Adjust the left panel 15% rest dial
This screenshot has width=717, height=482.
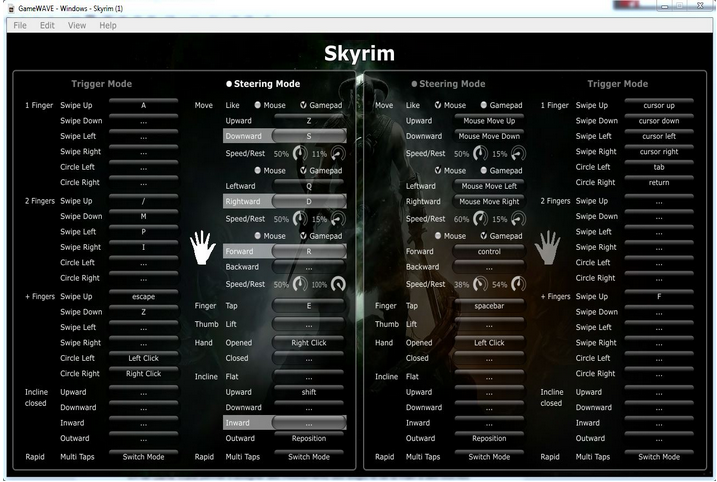click(x=338, y=219)
